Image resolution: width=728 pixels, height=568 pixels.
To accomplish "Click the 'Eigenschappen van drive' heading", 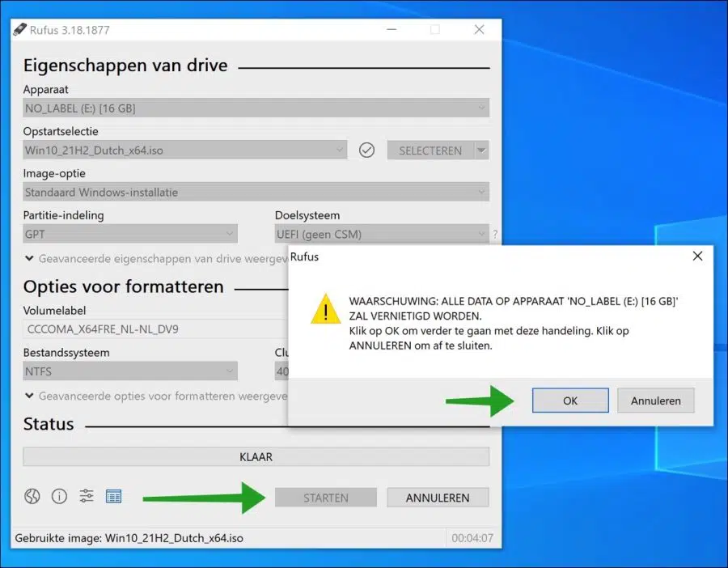I will tap(125, 66).
